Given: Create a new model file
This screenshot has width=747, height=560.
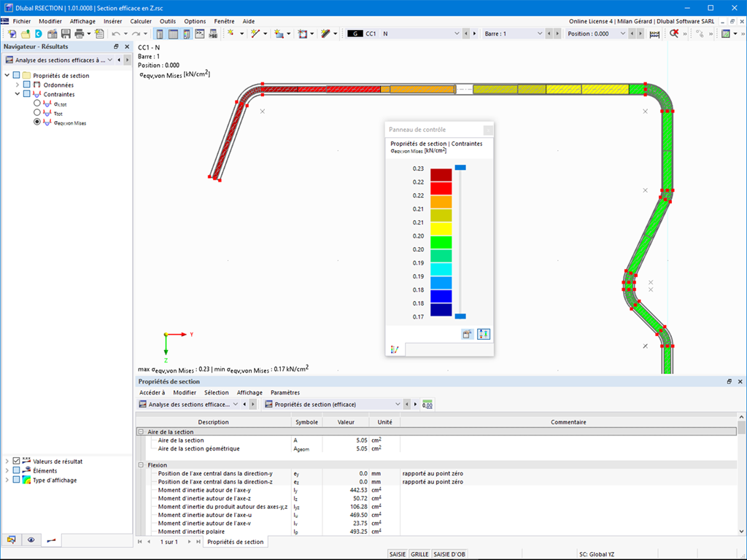Looking at the screenshot, I should [12, 34].
